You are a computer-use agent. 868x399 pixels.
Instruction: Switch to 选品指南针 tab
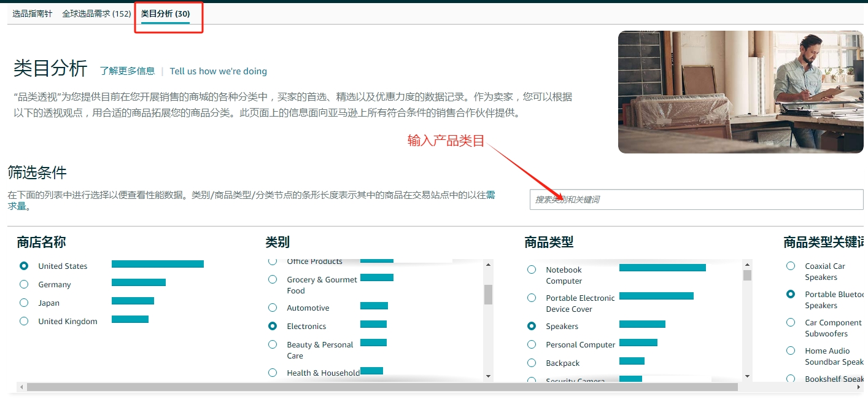click(x=32, y=13)
